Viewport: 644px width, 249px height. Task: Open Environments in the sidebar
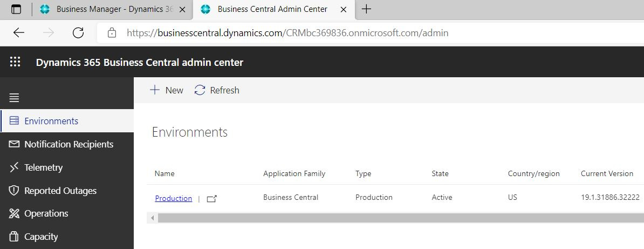[67, 120]
